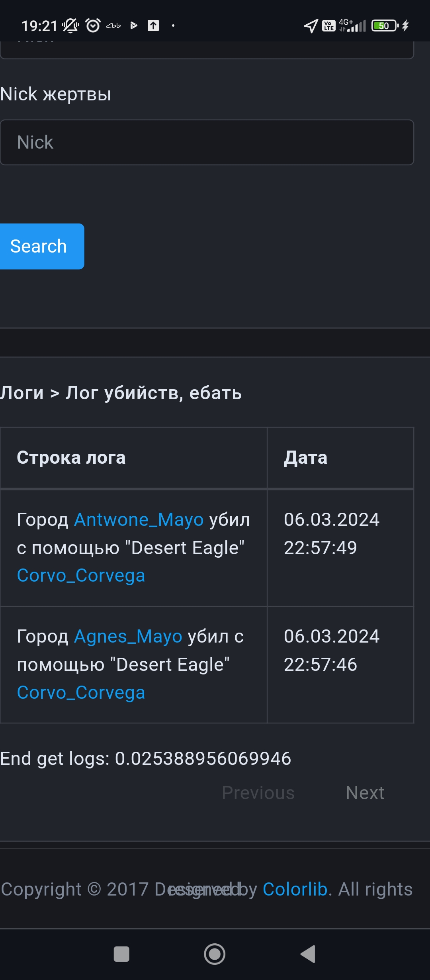Tap the play store notification icon
The width and height of the screenshot is (430, 980).
coord(134,26)
